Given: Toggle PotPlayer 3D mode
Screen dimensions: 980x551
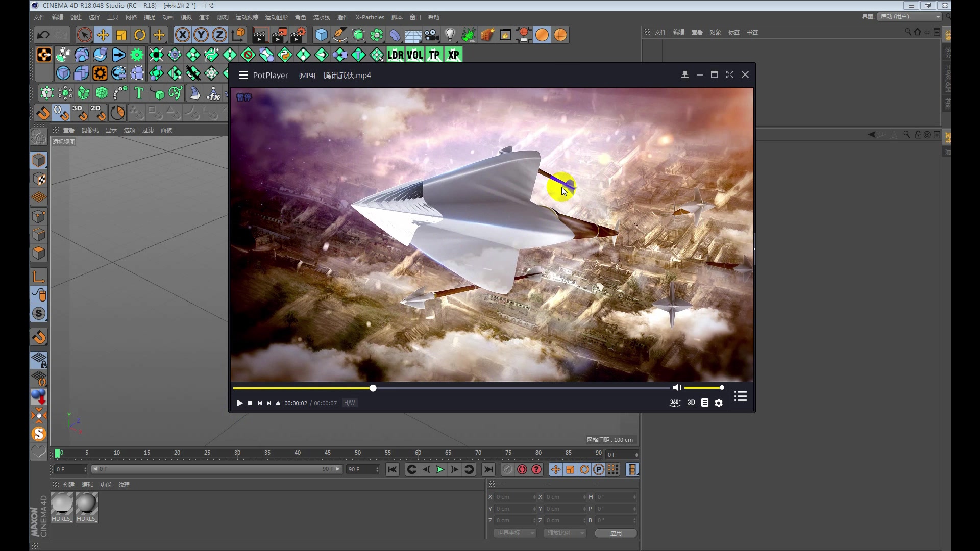Looking at the screenshot, I should click(691, 403).
